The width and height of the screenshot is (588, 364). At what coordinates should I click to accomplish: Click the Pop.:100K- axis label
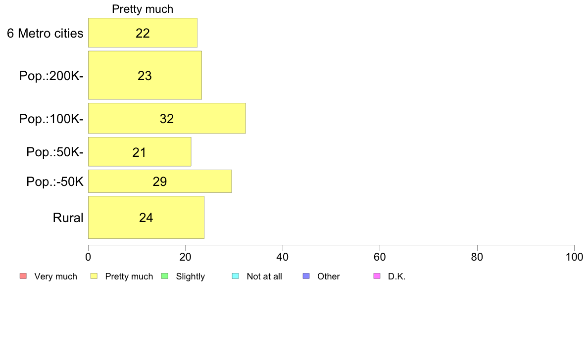tap(51, 119)
